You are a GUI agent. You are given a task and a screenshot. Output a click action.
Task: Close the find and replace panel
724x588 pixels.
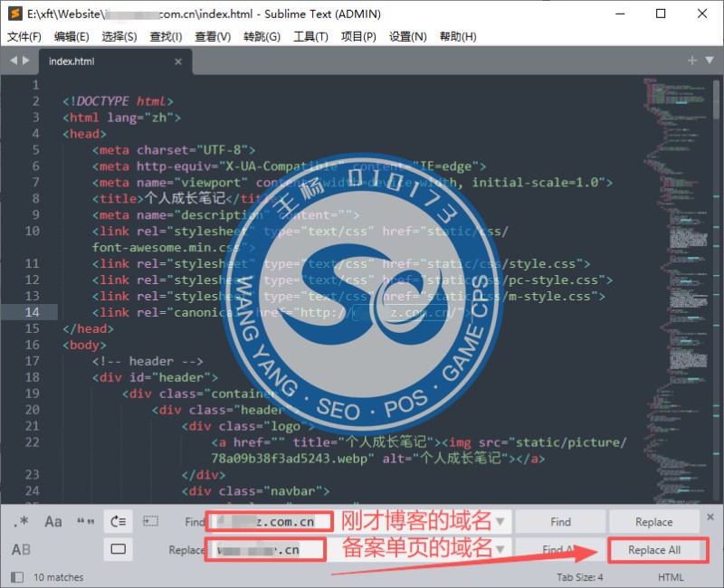click(710, 517)
